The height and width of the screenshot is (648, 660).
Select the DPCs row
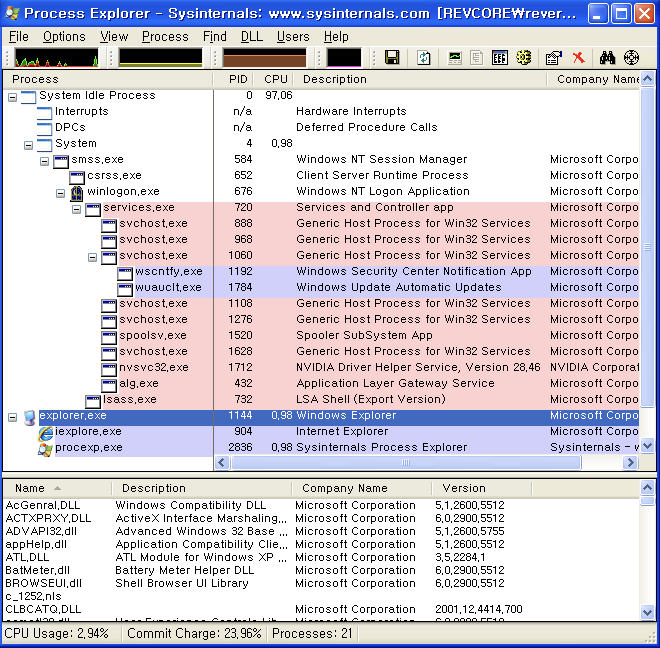321,128
